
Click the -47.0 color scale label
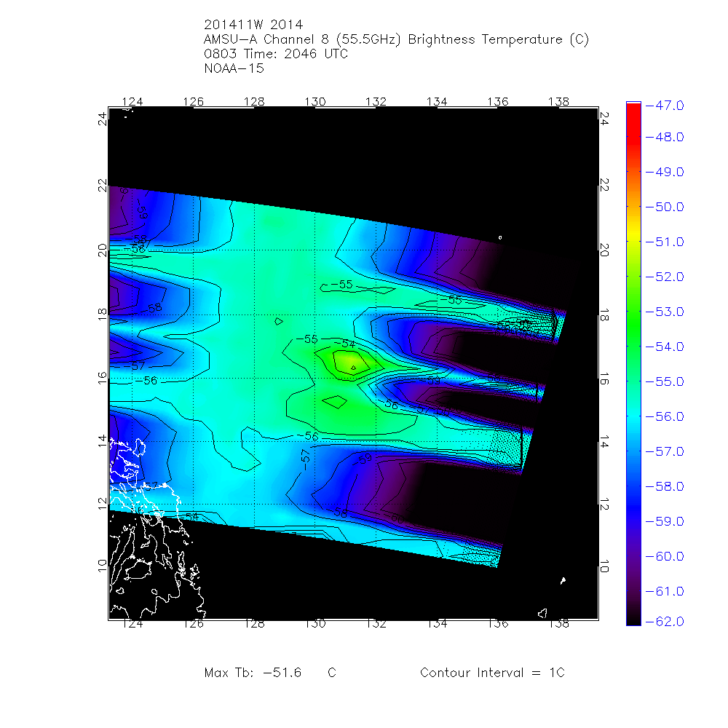click(665, 106)
